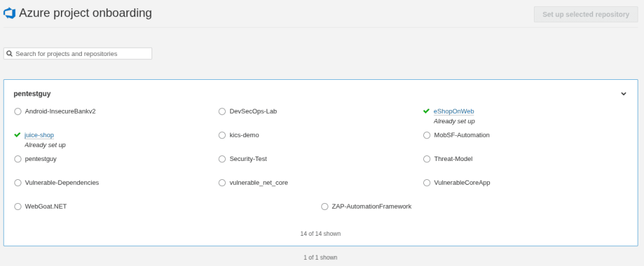Click the Azure DevOps logo icon
This screenshot has height=266, width=644.
pos(9,13)
